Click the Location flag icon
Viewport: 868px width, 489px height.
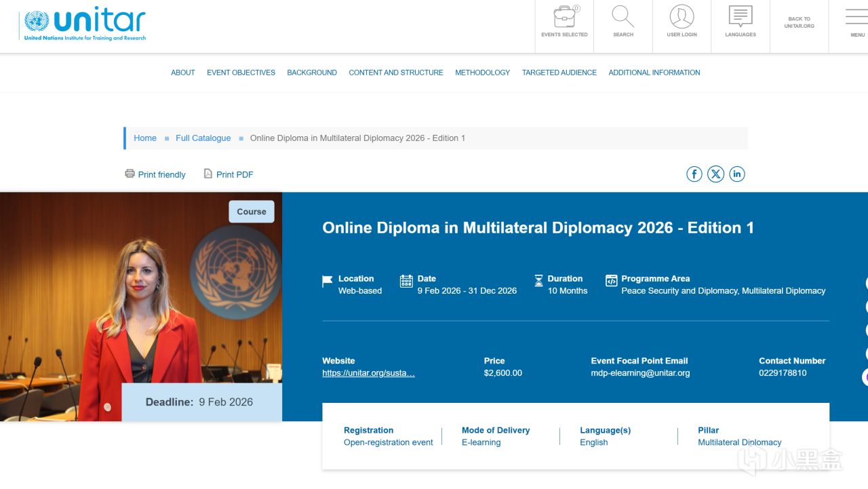(x=328, y=281)
